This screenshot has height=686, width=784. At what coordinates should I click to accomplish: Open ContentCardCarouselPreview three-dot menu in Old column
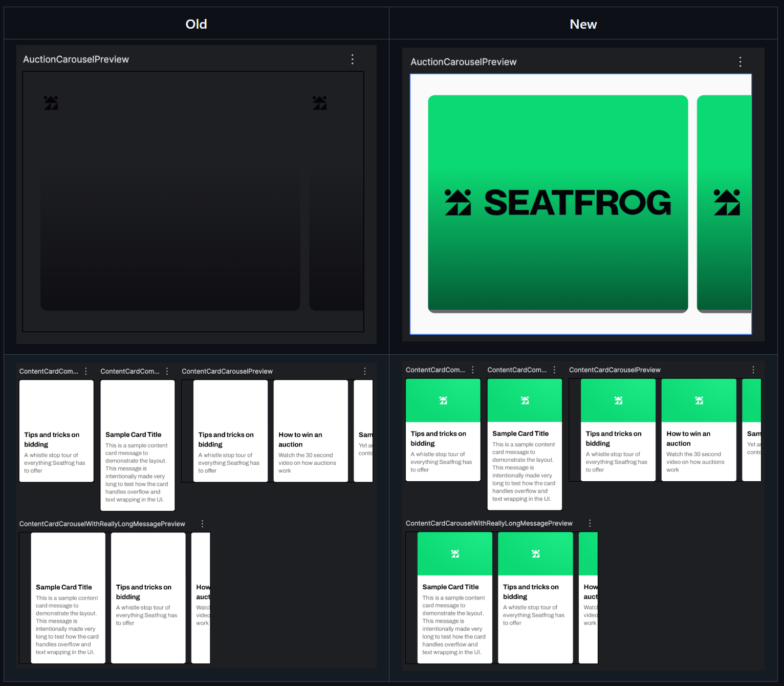point(364,371)
